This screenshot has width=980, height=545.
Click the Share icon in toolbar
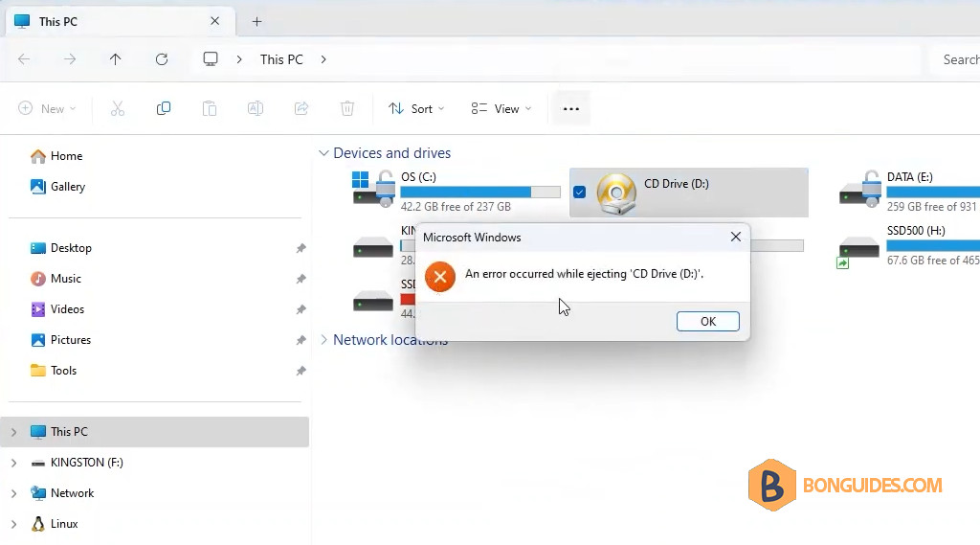[301, 109]
